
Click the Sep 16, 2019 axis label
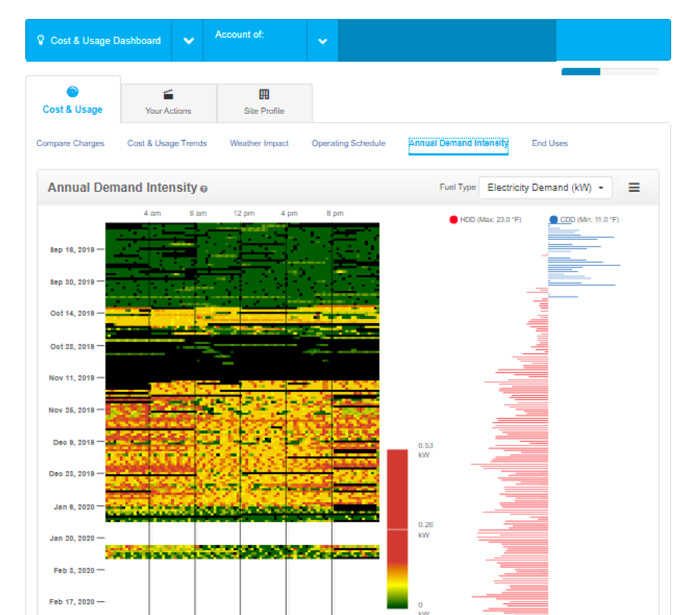coord(72,249)
